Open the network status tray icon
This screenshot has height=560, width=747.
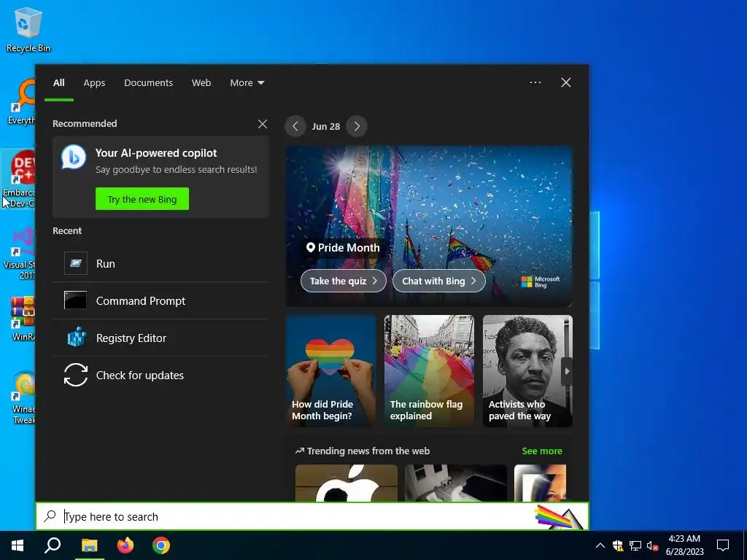click(635, 545)
